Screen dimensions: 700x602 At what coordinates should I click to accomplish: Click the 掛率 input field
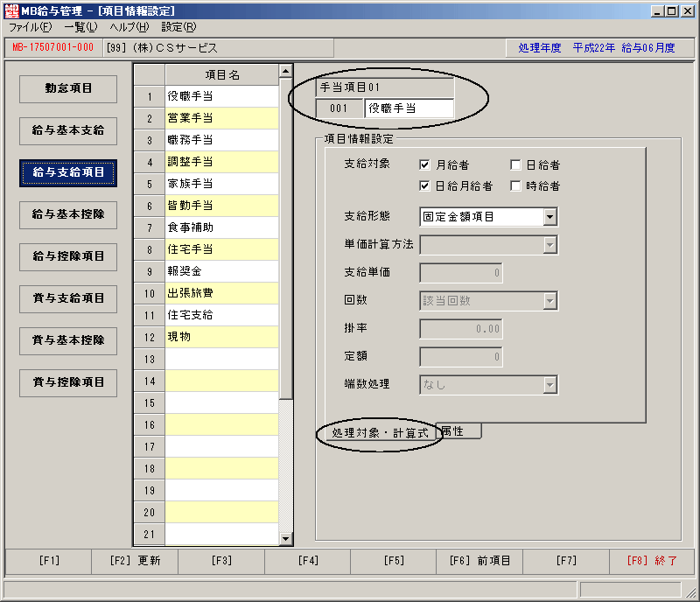[x=461, y=329]
